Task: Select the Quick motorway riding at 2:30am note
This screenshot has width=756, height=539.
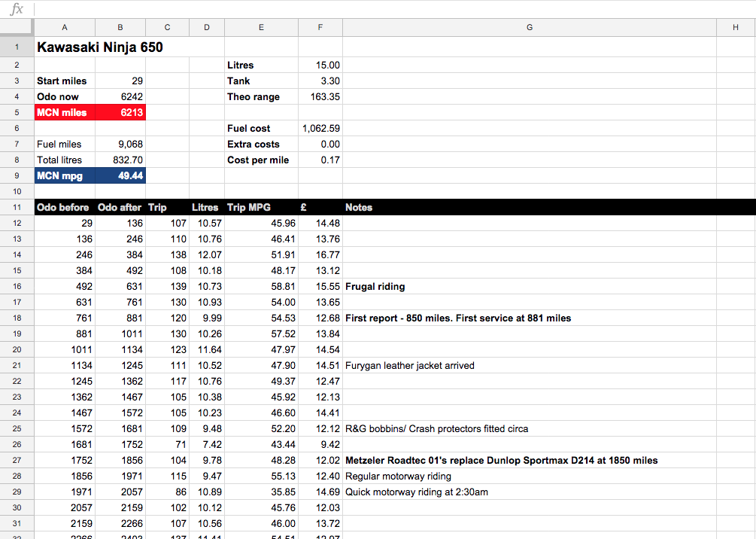Action: (530, 492)
